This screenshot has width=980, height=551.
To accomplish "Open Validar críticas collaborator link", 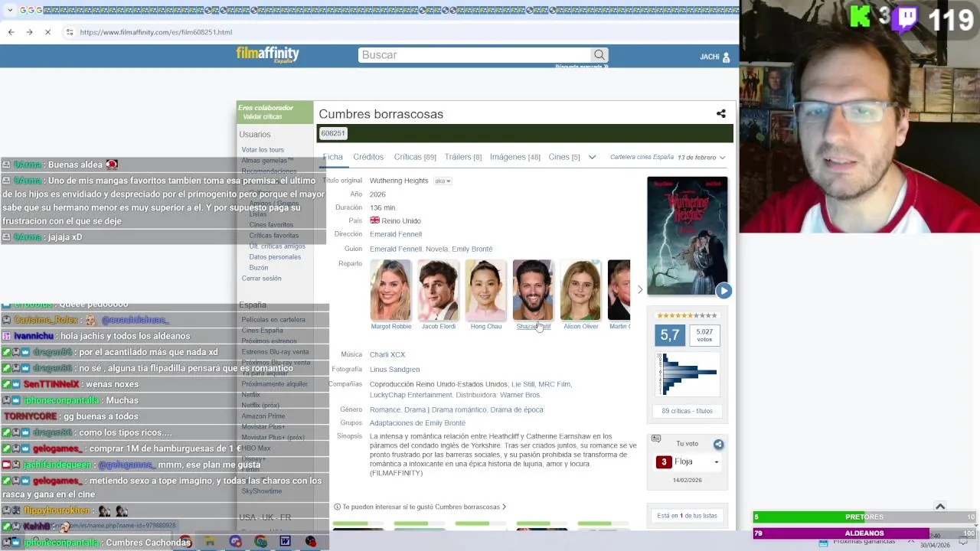I will [263, 117].
